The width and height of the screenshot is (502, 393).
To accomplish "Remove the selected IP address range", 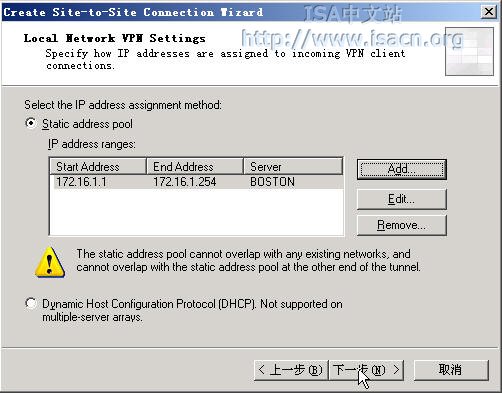I will click(x=402, y=225).
